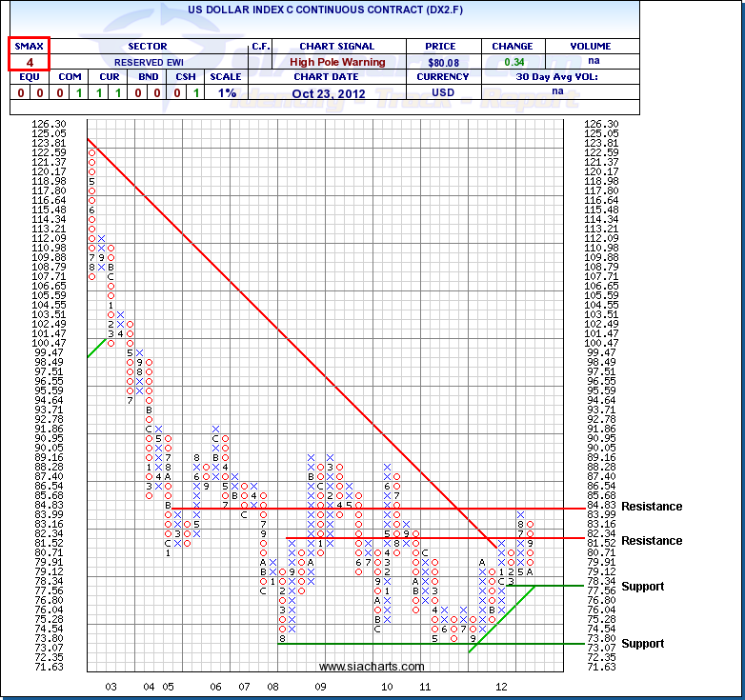Click the USD currency value
Viewport: 745px width, 700px height.
tap(445, 93)
